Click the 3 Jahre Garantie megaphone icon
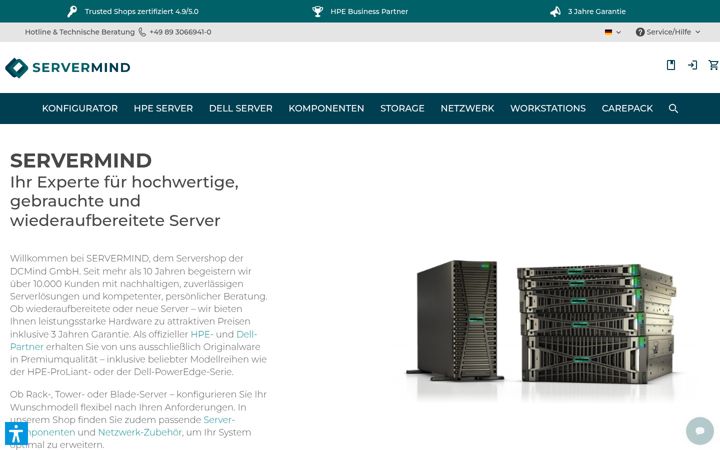The image size is (720, 450). pyautogui.click(x=556, y=11)
